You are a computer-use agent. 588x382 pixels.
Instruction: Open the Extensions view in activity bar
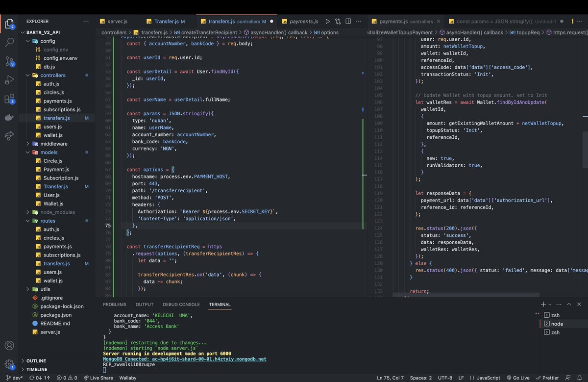click(9, 99)
